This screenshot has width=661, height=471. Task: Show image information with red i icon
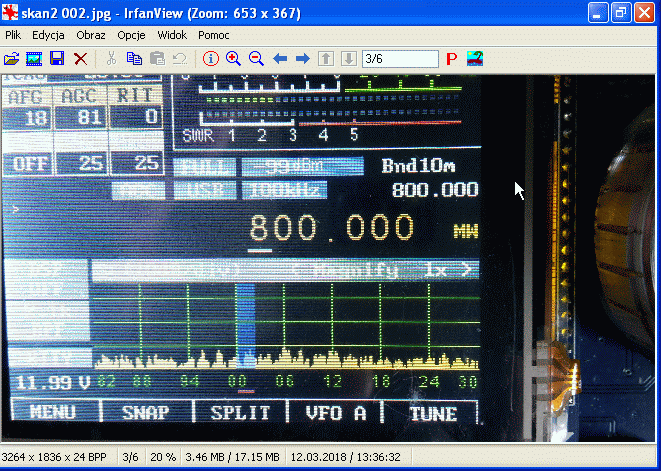[x=210, y=59]
